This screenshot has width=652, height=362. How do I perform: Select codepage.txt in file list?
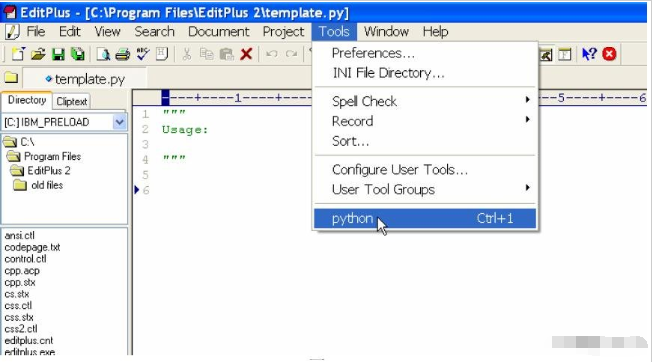pos(32,247)
